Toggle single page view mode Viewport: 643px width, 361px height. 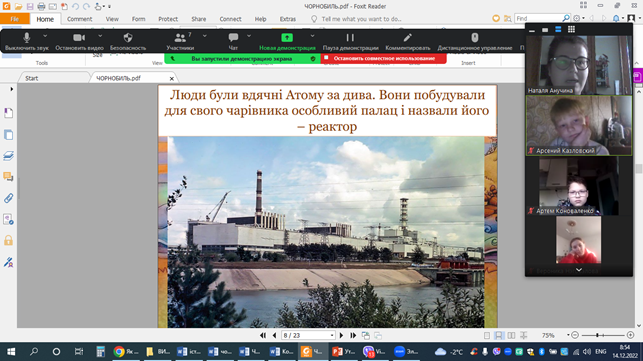(x=487, y=336)
